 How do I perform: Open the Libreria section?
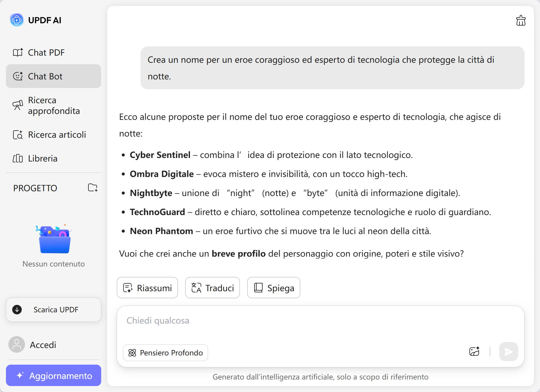click(x=43, y=159)
